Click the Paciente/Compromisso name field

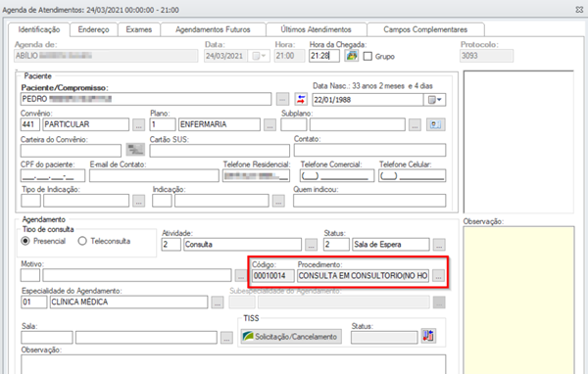pos(146,99)
